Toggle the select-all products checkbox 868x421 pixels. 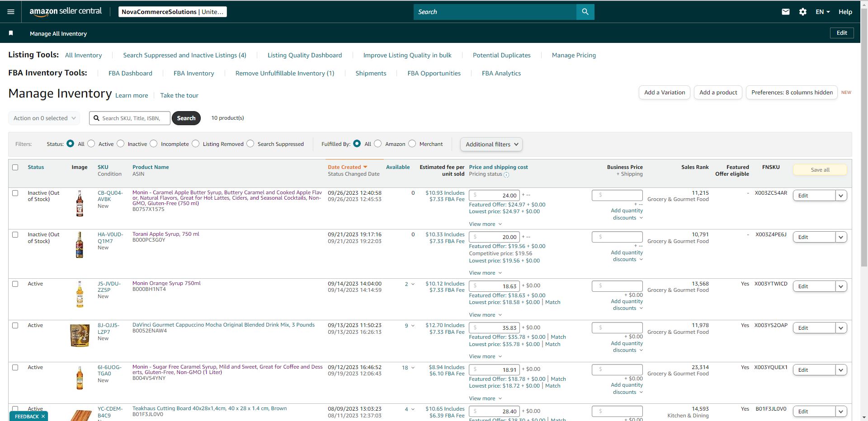pos(15,167)
